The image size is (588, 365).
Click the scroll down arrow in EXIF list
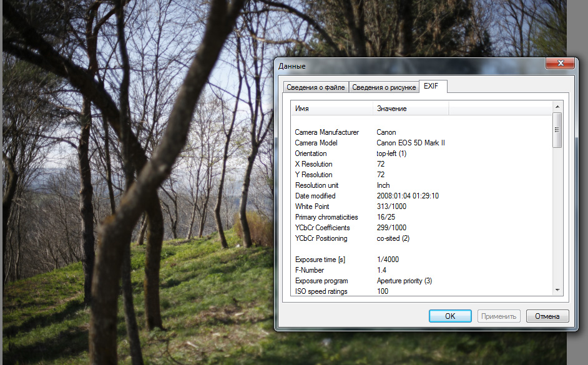coord(557,290)
